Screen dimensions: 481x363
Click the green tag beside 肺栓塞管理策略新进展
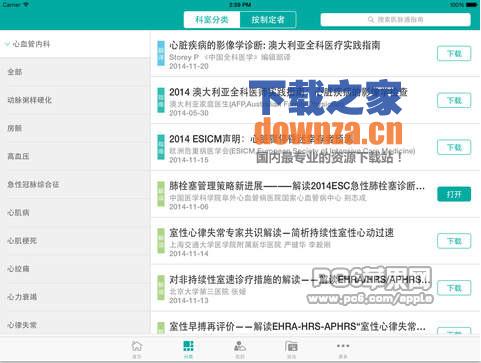pyautogui.click(x=161, y=194)
